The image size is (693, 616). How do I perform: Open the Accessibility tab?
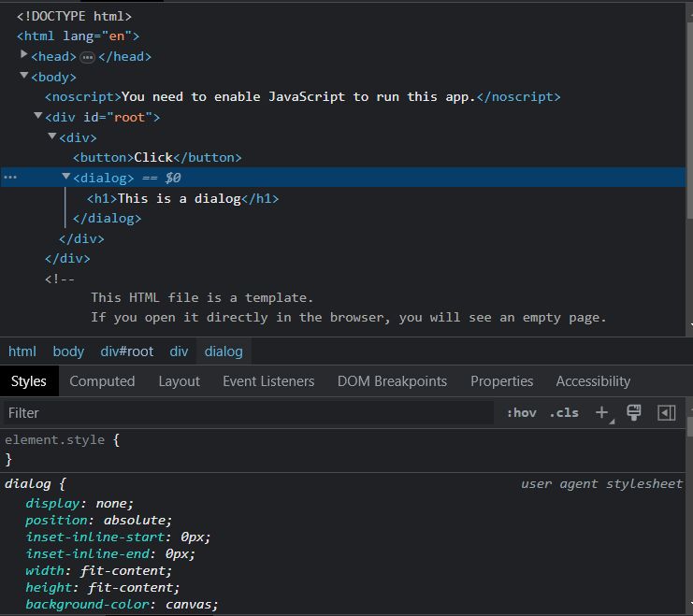593,381
